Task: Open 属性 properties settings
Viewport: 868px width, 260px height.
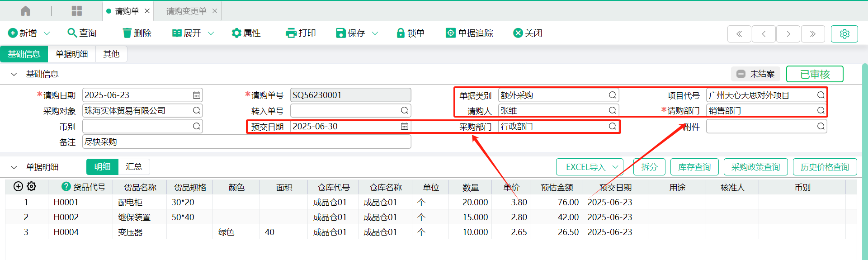Action: tap(246, 33)
